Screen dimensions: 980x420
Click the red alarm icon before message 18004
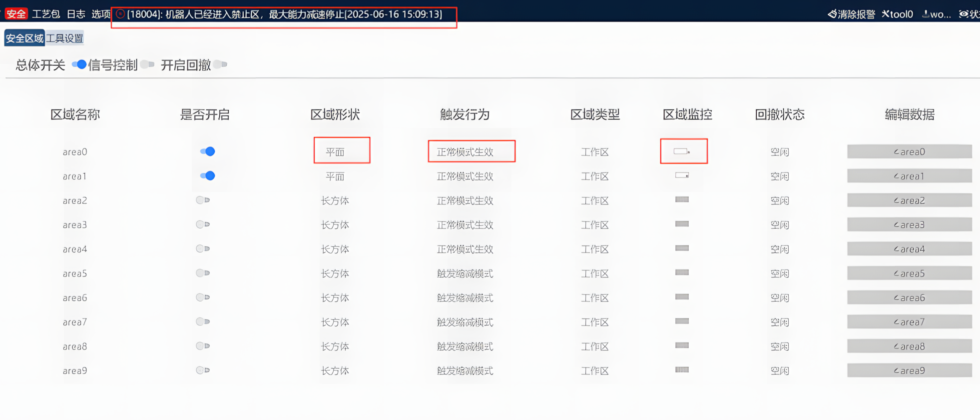[120, 14]
